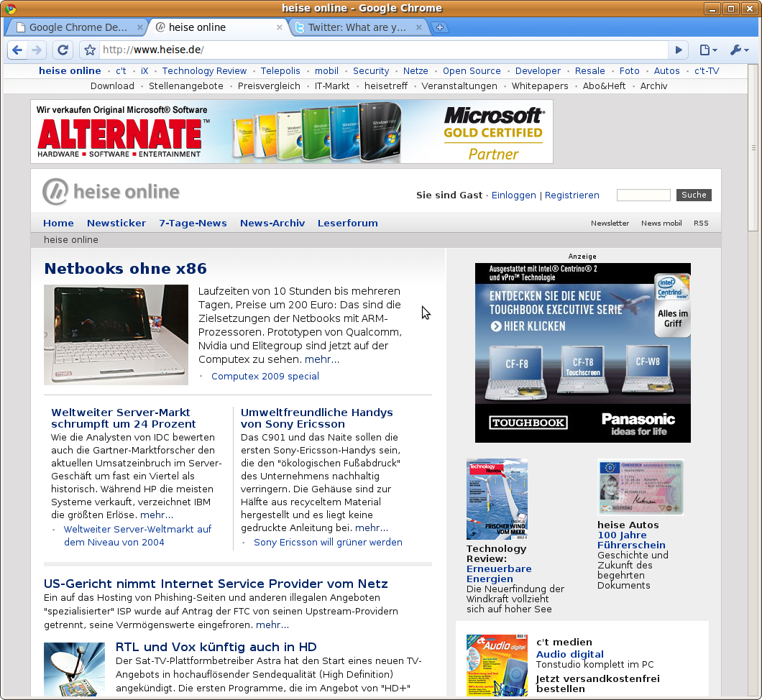Go back with the browser back arrow
Image resolution: width=762 pixels, height=700 pixels.
click(x=17, y=50)
